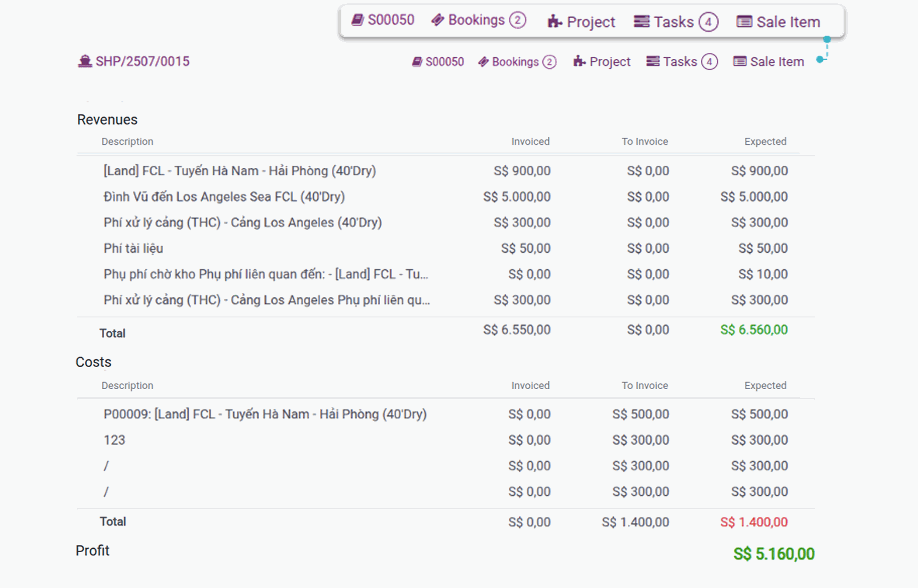Click the enlarged Bookings ticket icon
Image resolution: width=918 pixels, height=588 pixels.
[437, 20]
